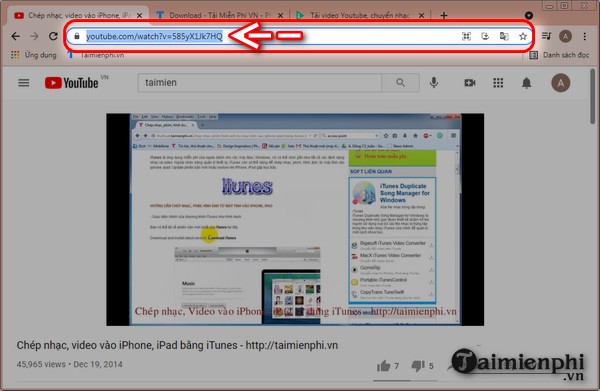Open the Taimienphi.vn bookmark
Image resolution: width=600 pixels, height=391 pixels.
click(x=95, y=55)
